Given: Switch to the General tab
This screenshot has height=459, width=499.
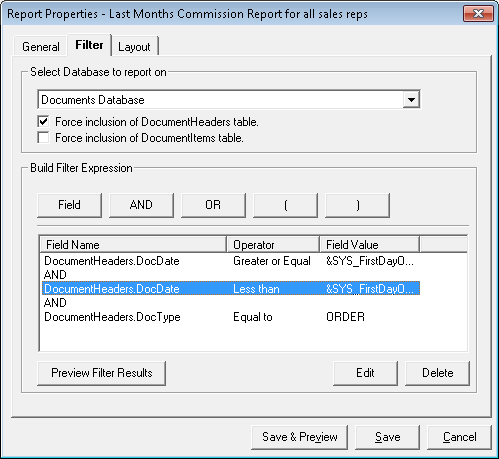Looking at the screenshot, I should 40,47.
